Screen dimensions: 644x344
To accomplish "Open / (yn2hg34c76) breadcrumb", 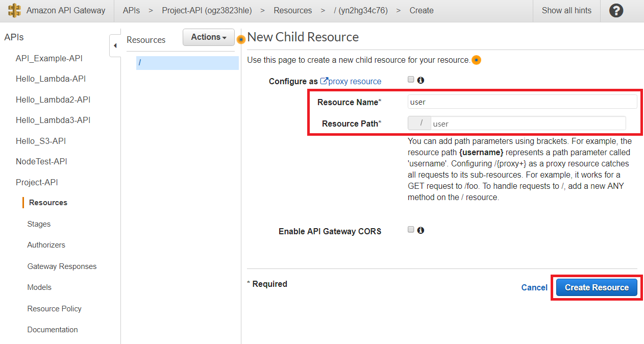I will (x=361, y=10).
